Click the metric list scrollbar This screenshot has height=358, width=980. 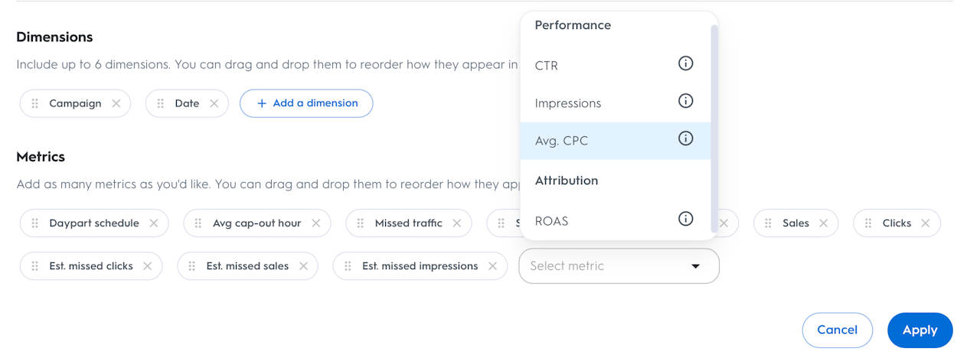pyautogui.click(x=714, y=122)
